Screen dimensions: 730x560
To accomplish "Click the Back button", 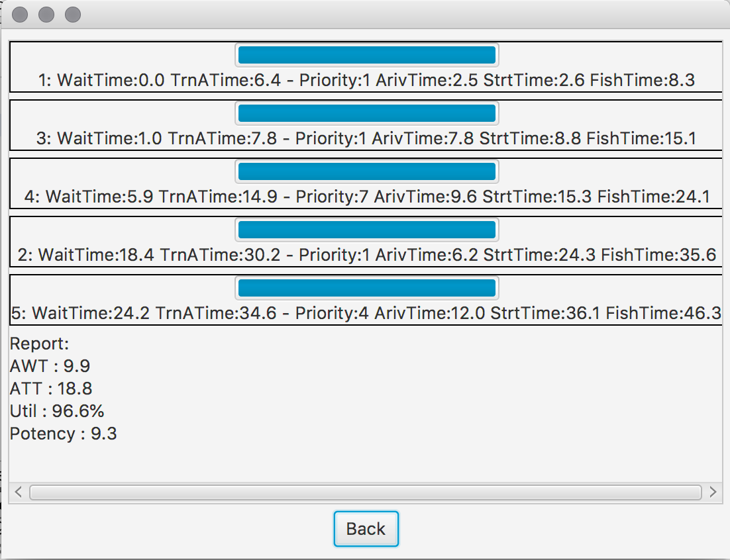I will (x=366, y=529).
